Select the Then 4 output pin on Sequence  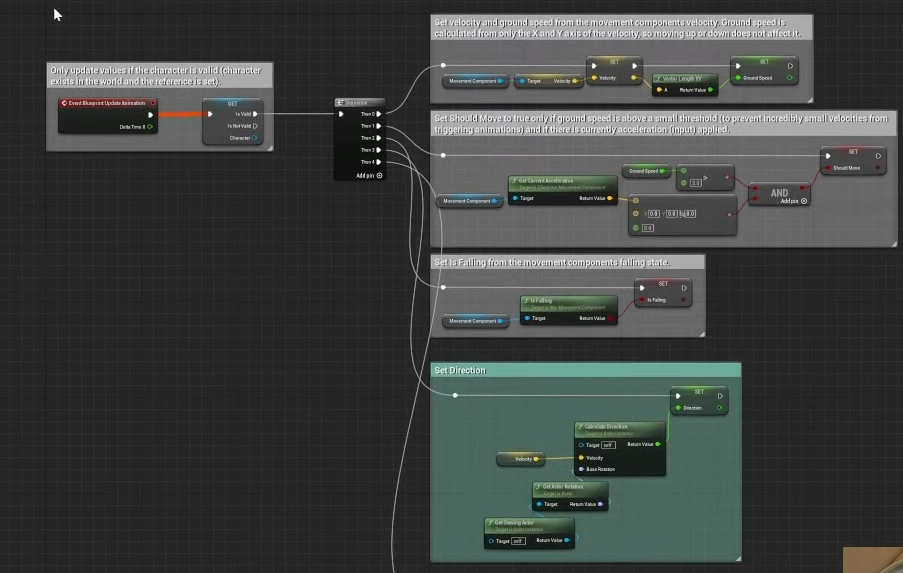coord(379,162)
